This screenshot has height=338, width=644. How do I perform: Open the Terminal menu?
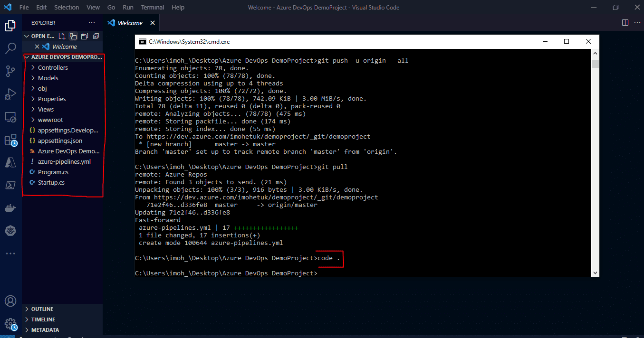pyautogui.click(x=153, y=7)
